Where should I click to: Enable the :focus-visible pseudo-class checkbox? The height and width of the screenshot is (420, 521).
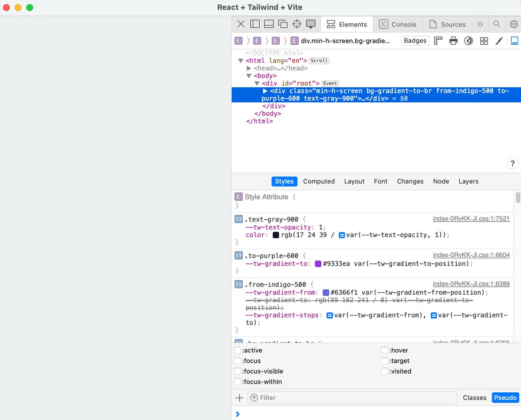pyautogui.click(x=237, y=371)
